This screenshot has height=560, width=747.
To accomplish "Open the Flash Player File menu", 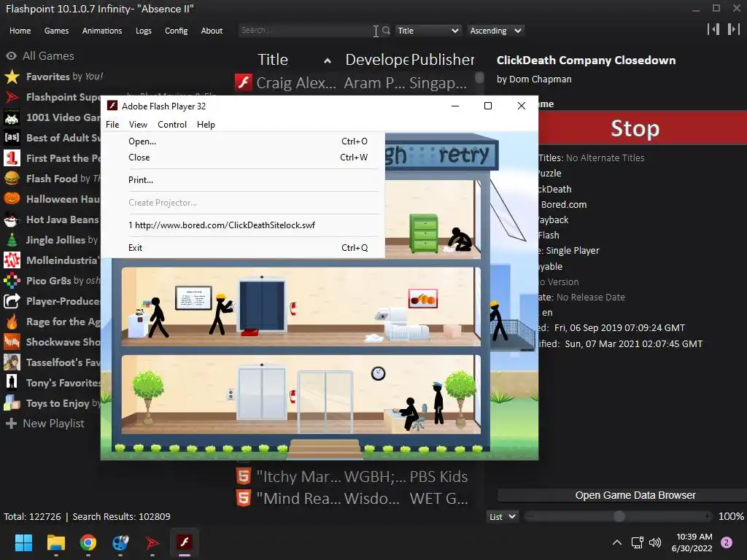I will (x=112, y=124).
